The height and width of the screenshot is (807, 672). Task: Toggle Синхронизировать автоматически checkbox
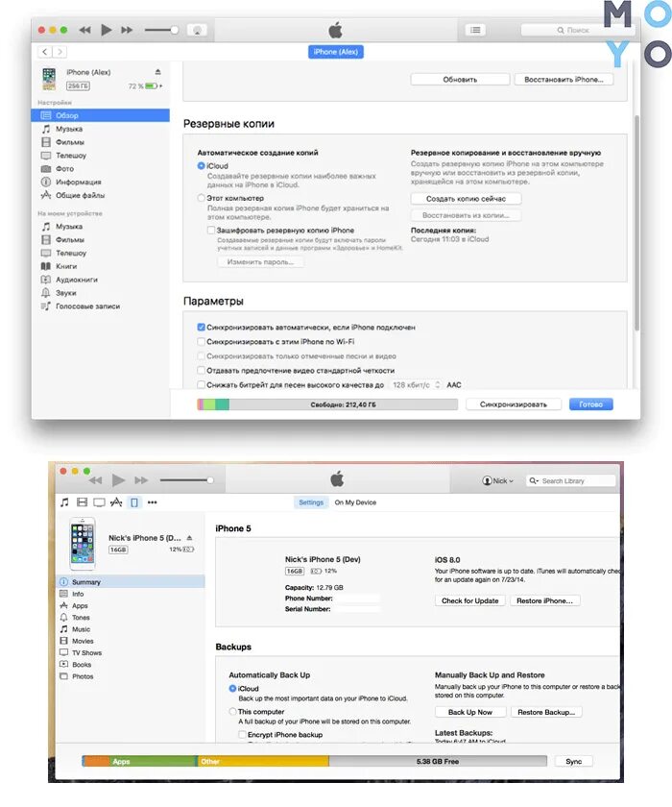click(201, 327)
